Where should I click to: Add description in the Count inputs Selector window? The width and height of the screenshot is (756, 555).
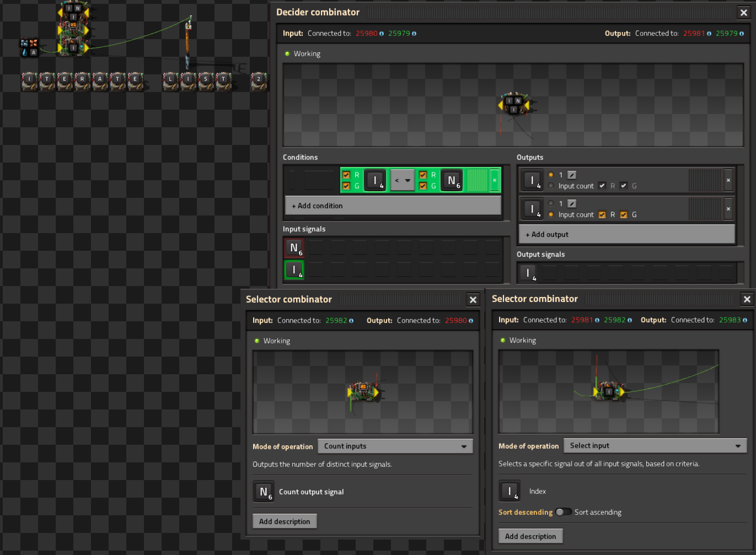pos(285,521)
